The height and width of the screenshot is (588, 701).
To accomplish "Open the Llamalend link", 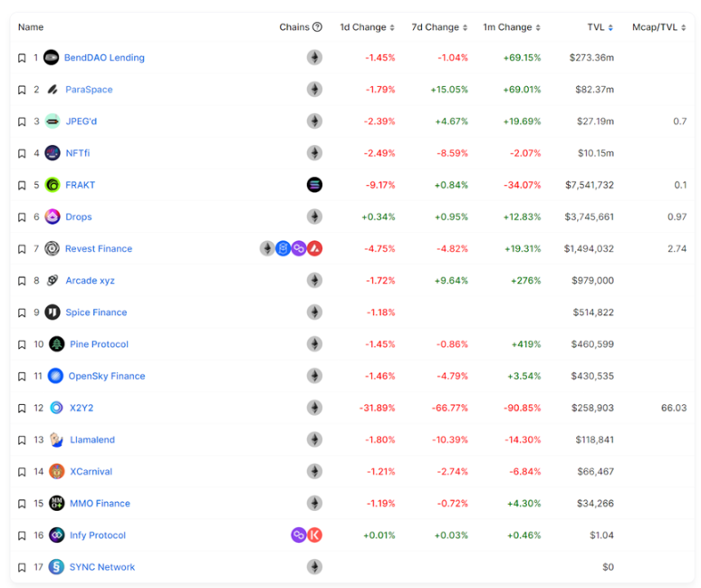I will click(92, 439).
